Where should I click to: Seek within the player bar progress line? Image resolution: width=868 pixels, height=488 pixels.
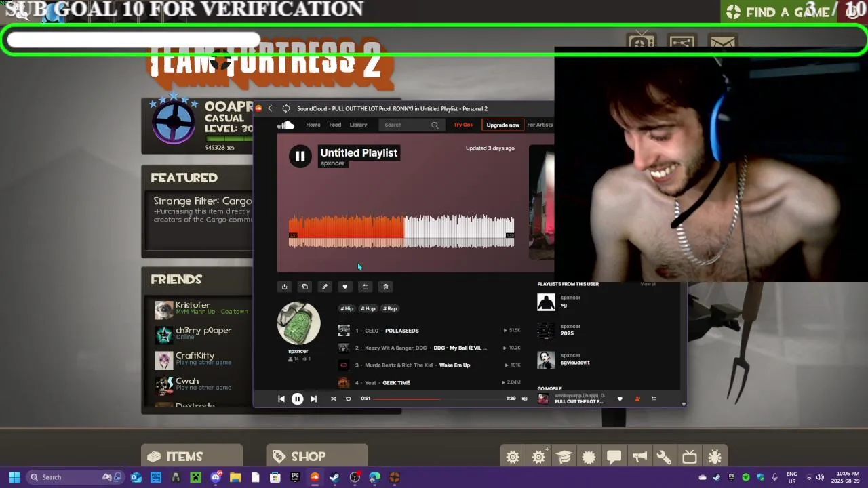pos(439,399)
